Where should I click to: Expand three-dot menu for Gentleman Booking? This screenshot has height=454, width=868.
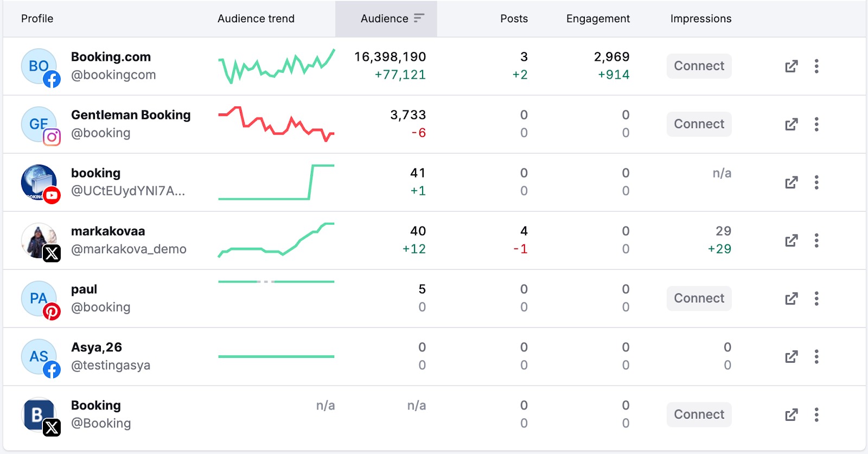[816, 124]
